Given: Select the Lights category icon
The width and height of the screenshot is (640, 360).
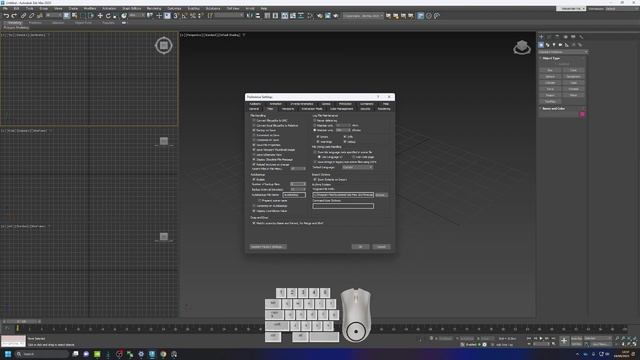Looking at the screenshot, I should pyautogui.click(x=554, y=45).
